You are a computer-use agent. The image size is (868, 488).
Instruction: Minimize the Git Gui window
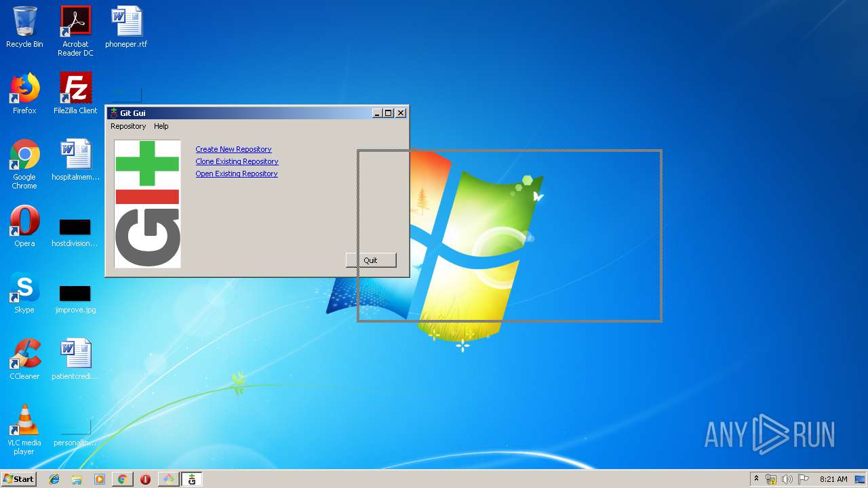[377, 113]
